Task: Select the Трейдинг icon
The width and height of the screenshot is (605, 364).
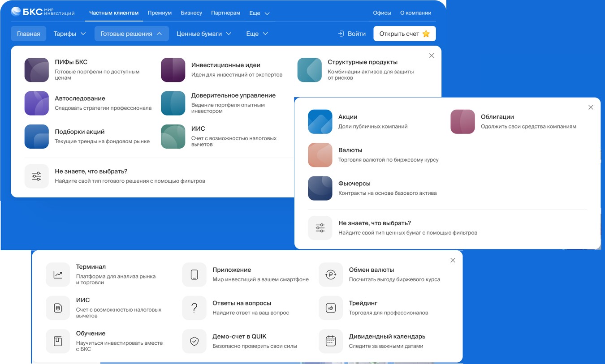Action: [331, 308]
